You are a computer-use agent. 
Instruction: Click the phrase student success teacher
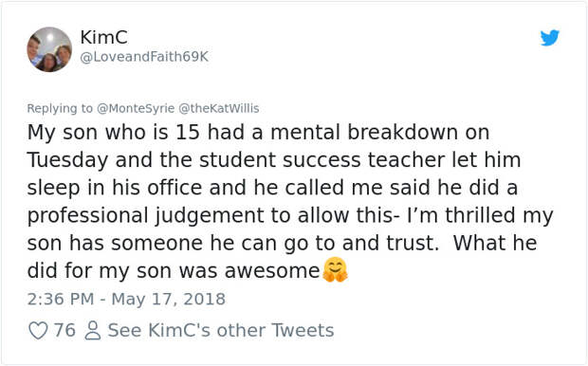[322, 160]
